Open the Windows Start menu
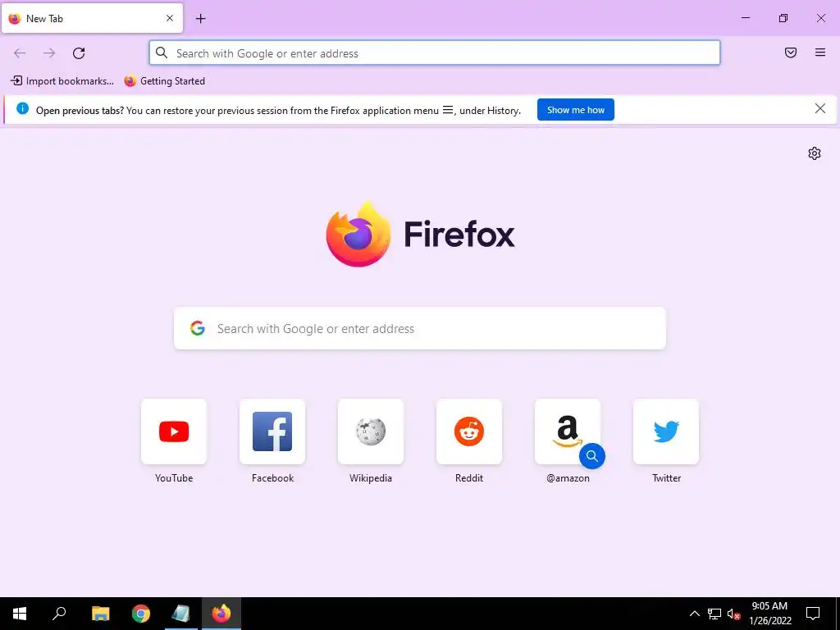 point(20,614)
